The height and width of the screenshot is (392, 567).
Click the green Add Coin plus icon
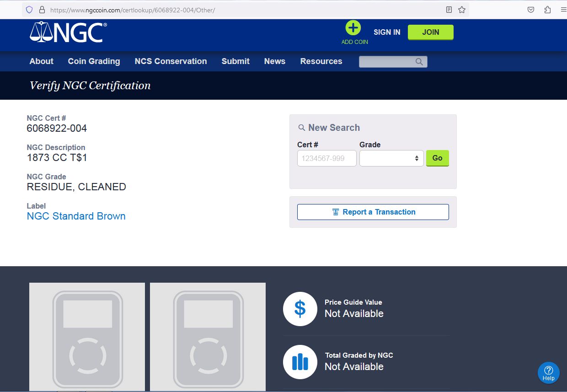353,28
